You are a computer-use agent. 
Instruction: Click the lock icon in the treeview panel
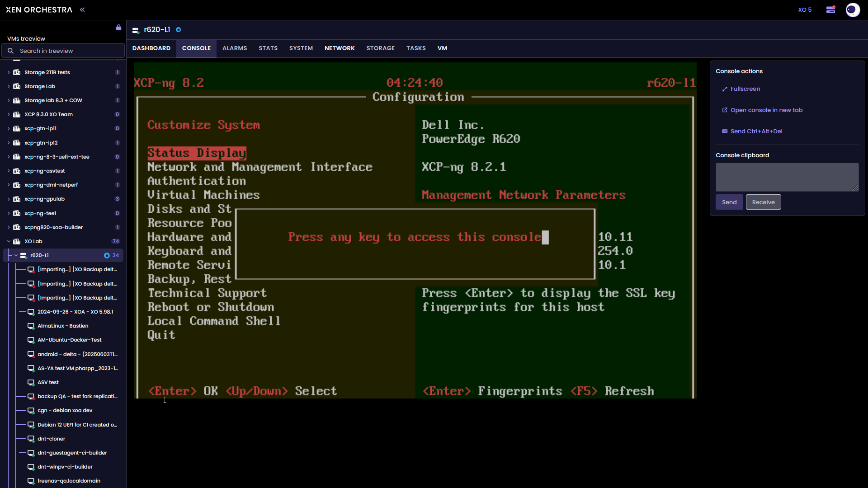coord(118,28)
